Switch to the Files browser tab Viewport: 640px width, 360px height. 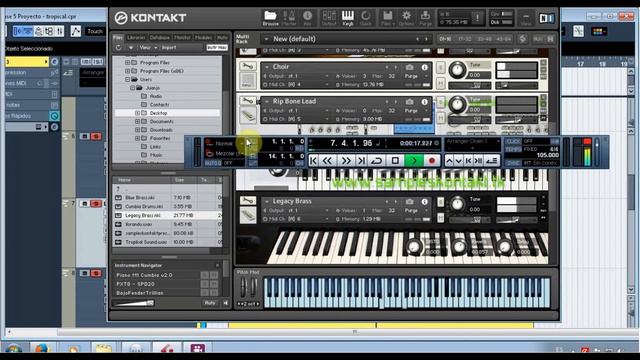pos(118,37)
